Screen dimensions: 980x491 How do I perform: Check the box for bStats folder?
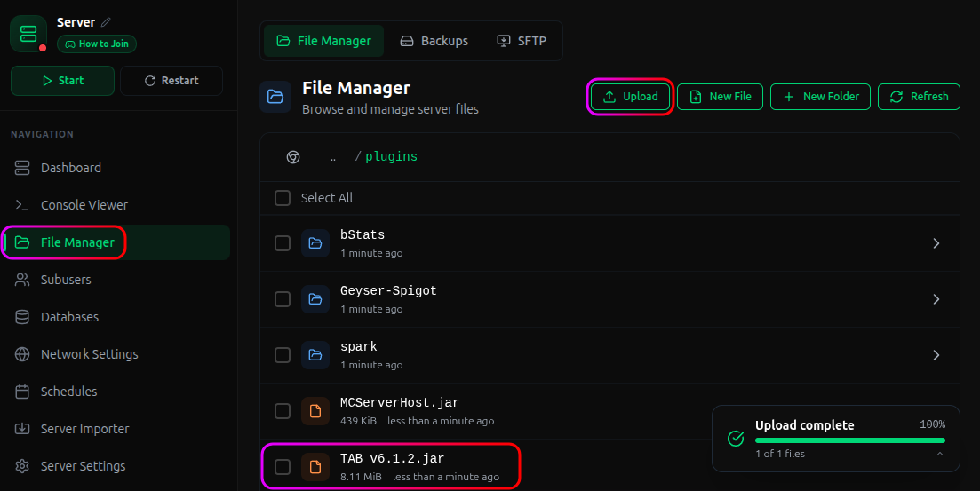pos(283,243)
